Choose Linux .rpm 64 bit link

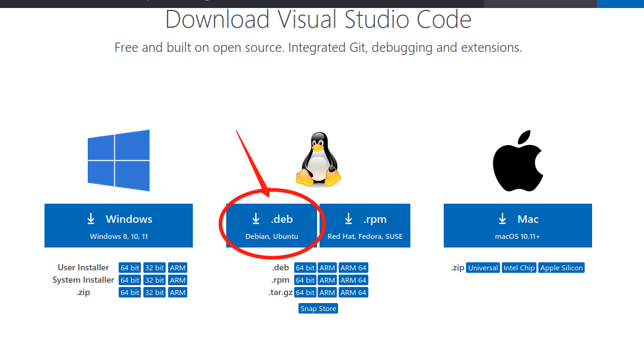(305, 280)
